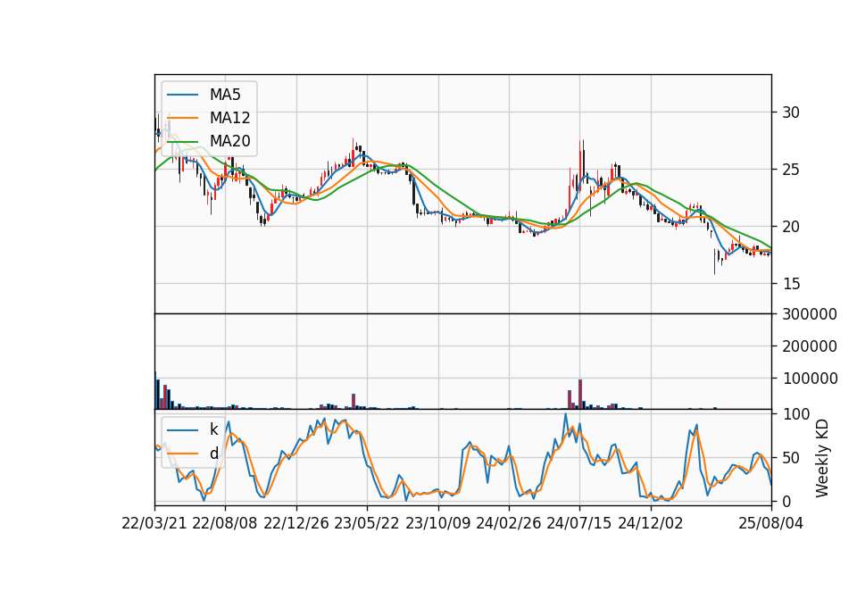Click the 22/03/21 date label
The height and width of the screenshot is (616, 857).
pos(154,523)
